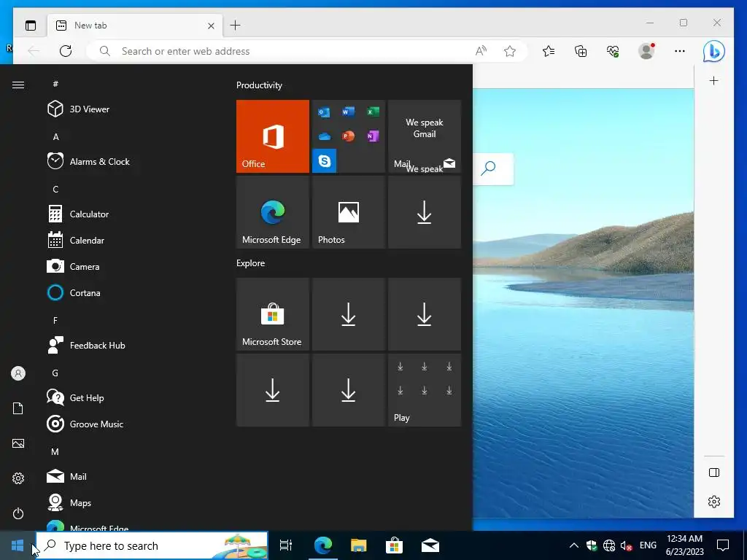
Task: Open Windows Security tray icon
Action: 592,545
